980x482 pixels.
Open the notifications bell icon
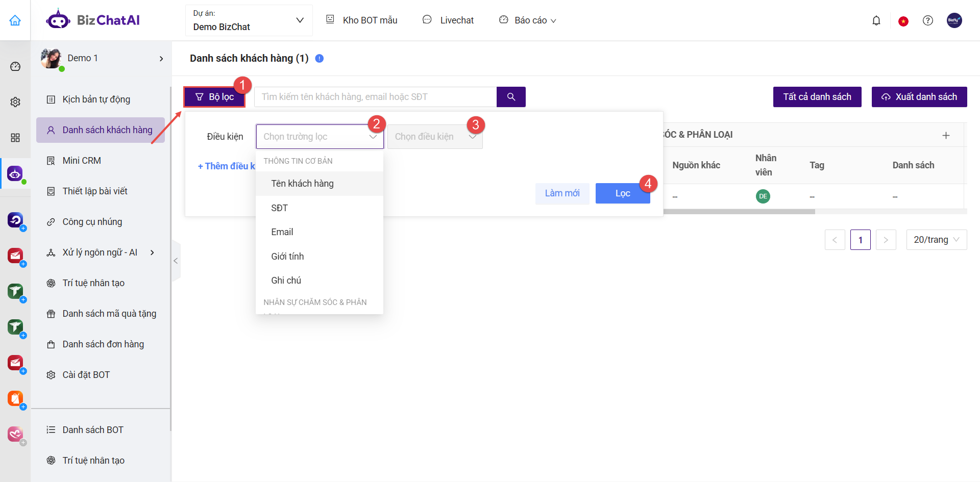point(876,21)
